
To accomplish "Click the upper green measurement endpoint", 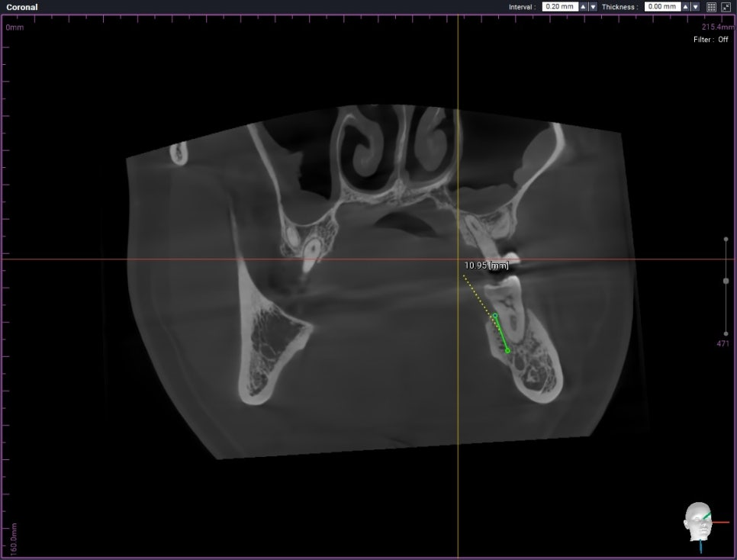I will pos(495,315).
